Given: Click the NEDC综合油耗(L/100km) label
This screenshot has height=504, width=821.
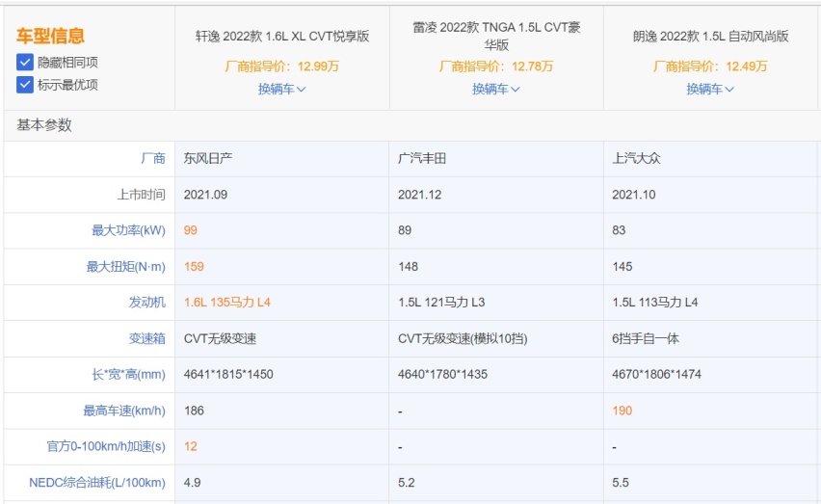Looking at the screenshot, I should (x=97, y=483).
